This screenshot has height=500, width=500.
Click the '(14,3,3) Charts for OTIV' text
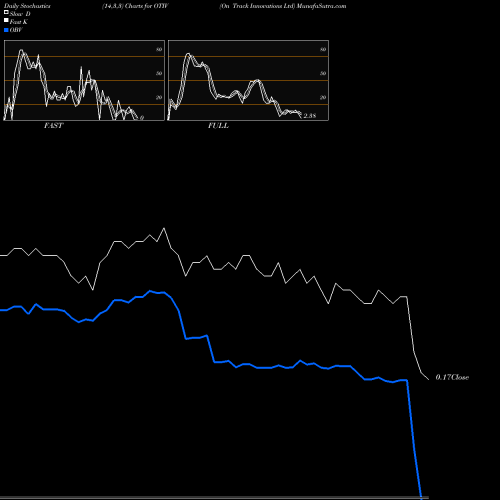pyautogui.click(x=135, y=6)
